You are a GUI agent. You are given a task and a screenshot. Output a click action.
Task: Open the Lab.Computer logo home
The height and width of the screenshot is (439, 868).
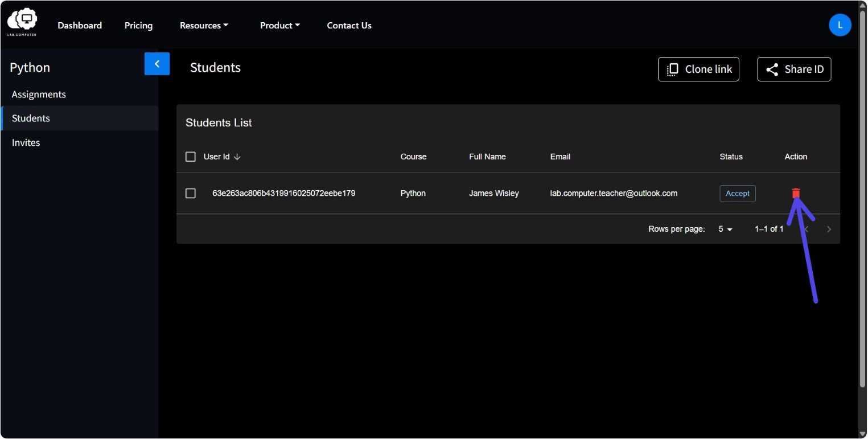(x=22, y=22)
